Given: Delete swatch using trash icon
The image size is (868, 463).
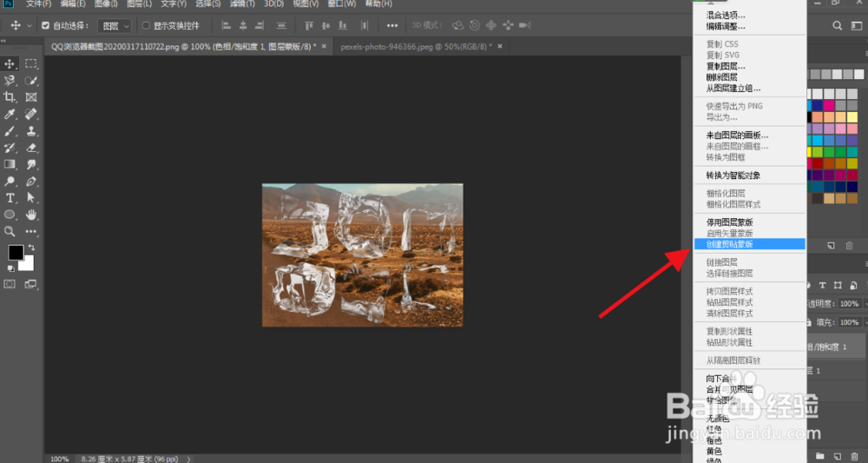Looking at the screenshot, I should point(849,245).
